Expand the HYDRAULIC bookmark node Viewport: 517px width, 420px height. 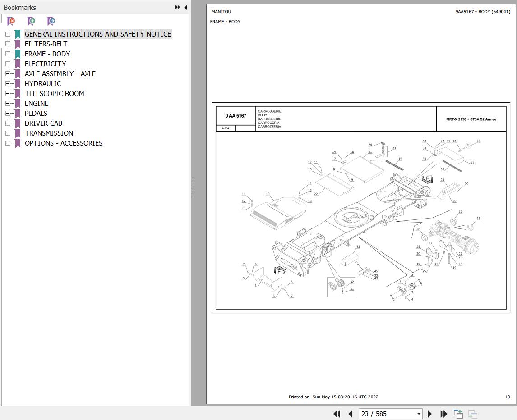(8, 84)
